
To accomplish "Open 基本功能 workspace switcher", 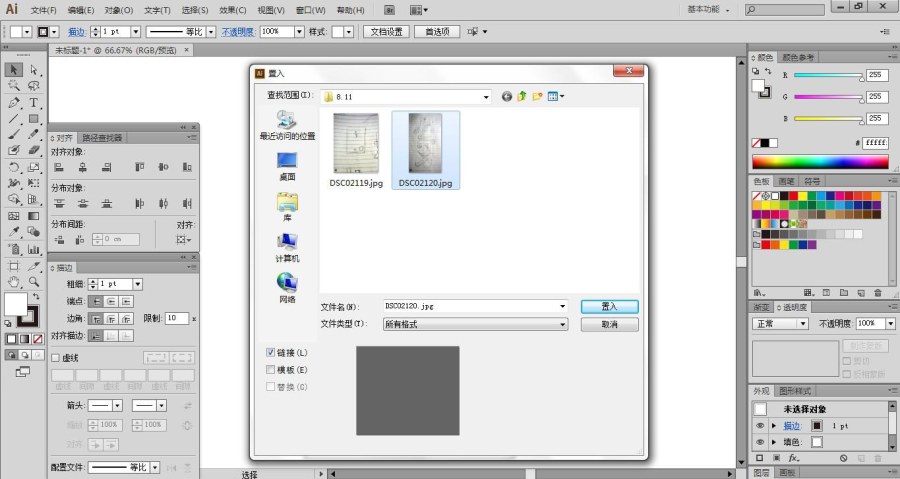I will click(x=709, y=10).
